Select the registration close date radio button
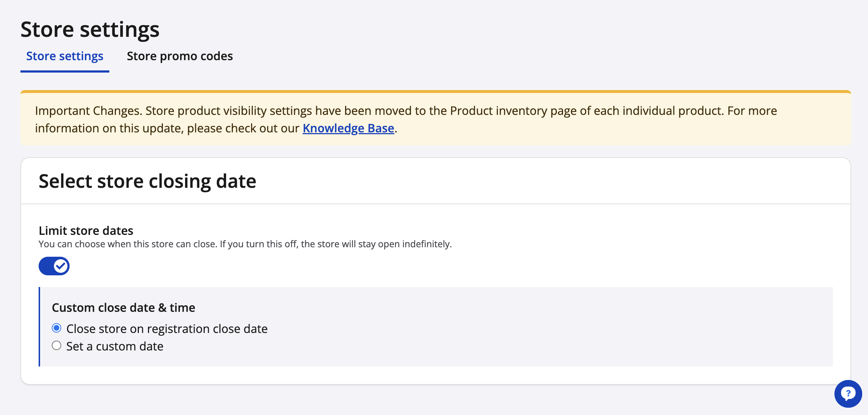This screenshot has width=868, height=415. 56,328
